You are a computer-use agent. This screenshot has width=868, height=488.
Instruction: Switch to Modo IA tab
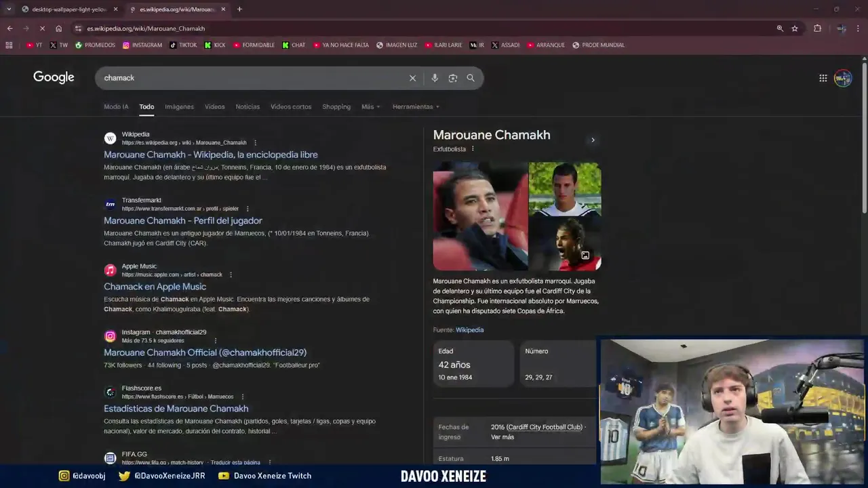pos(116,106)
